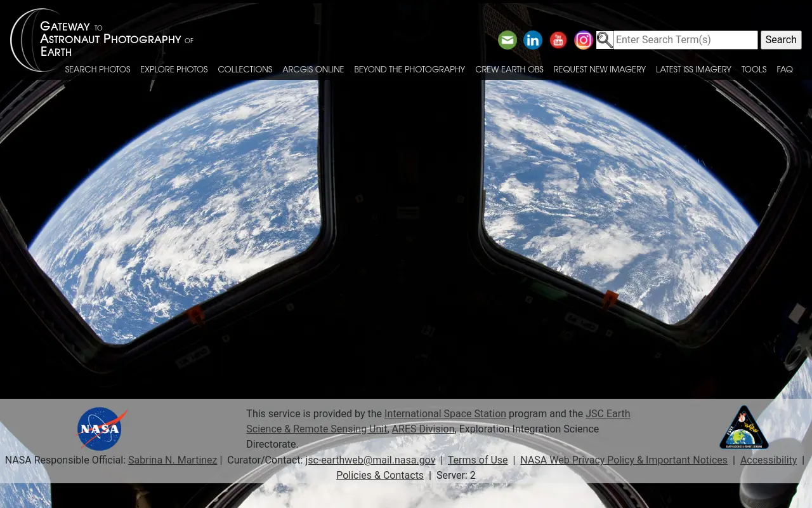The width and height of the screenshot is (812, 508).
Task: Open Request New Imagery menu
Action: 599,69
